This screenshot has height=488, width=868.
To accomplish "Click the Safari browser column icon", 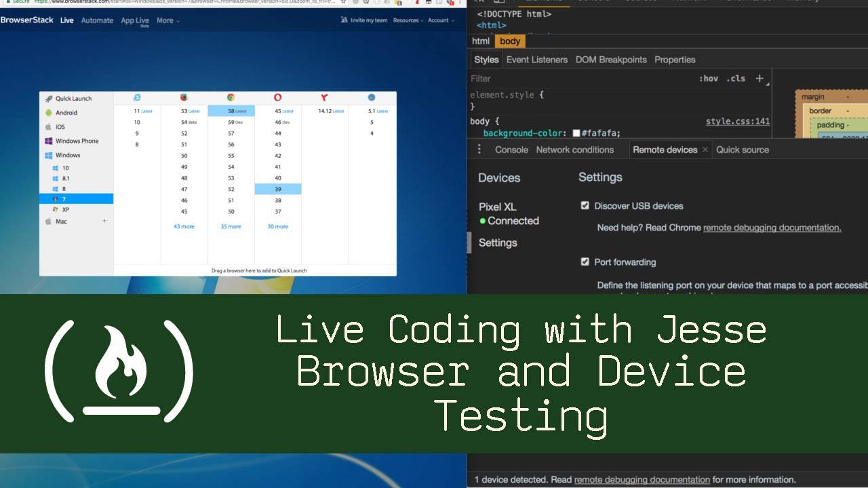I will (372, 98).
